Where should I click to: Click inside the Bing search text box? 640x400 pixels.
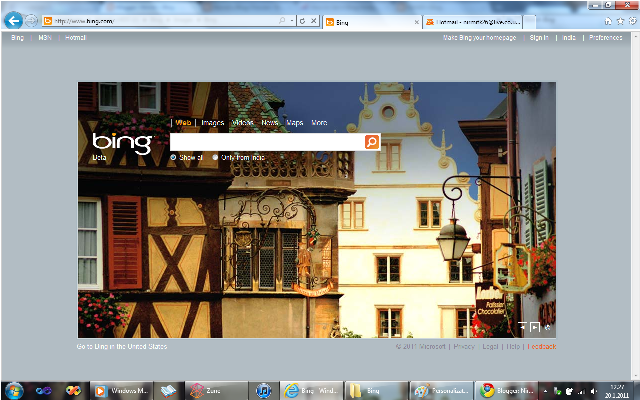point(265,142)
